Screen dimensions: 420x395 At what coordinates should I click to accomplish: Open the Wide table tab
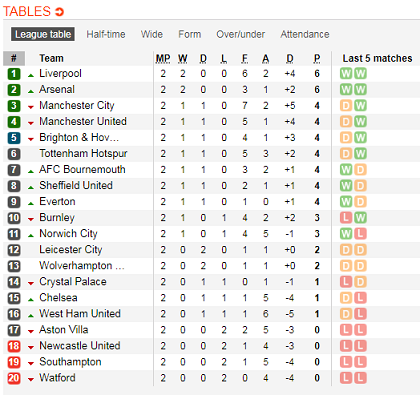(152, 34)
